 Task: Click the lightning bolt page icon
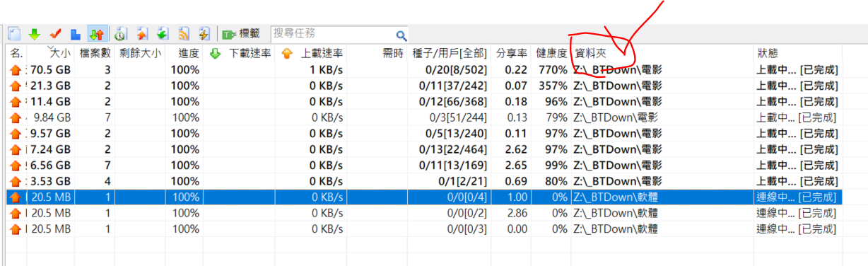204,33
